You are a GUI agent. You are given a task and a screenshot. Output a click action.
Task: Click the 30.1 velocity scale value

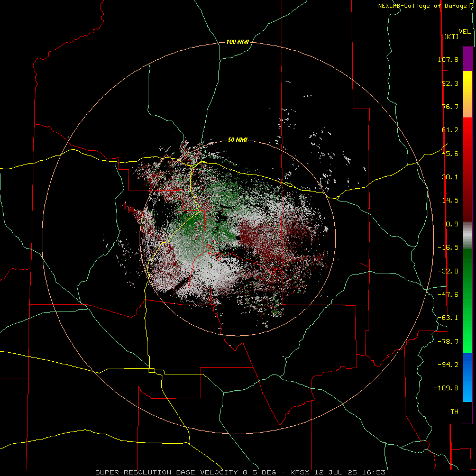(x=450, y=177)
